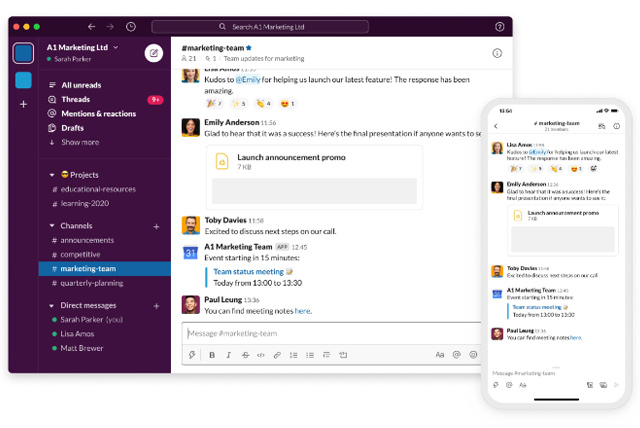Tap the back chevron on the phone

(x=496, y=126)
